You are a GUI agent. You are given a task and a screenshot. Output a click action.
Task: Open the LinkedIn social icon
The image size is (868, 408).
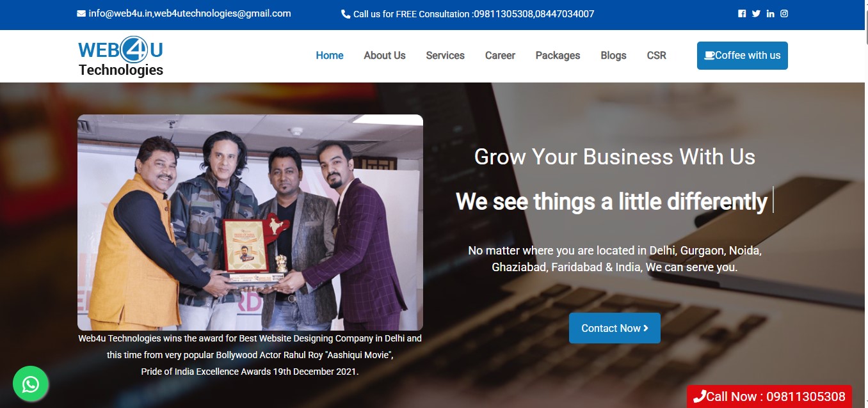pyautogui.click(x=770, y=13)
